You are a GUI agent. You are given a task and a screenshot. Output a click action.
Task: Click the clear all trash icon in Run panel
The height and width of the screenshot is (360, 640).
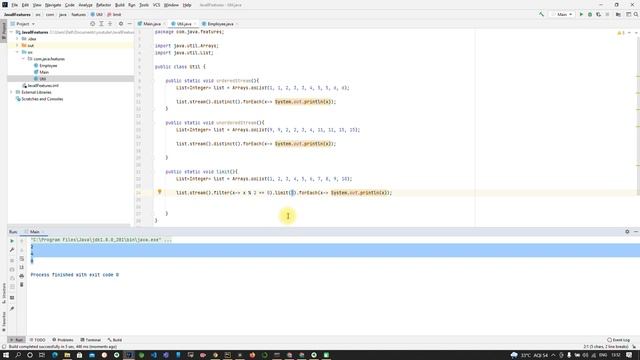22,284
